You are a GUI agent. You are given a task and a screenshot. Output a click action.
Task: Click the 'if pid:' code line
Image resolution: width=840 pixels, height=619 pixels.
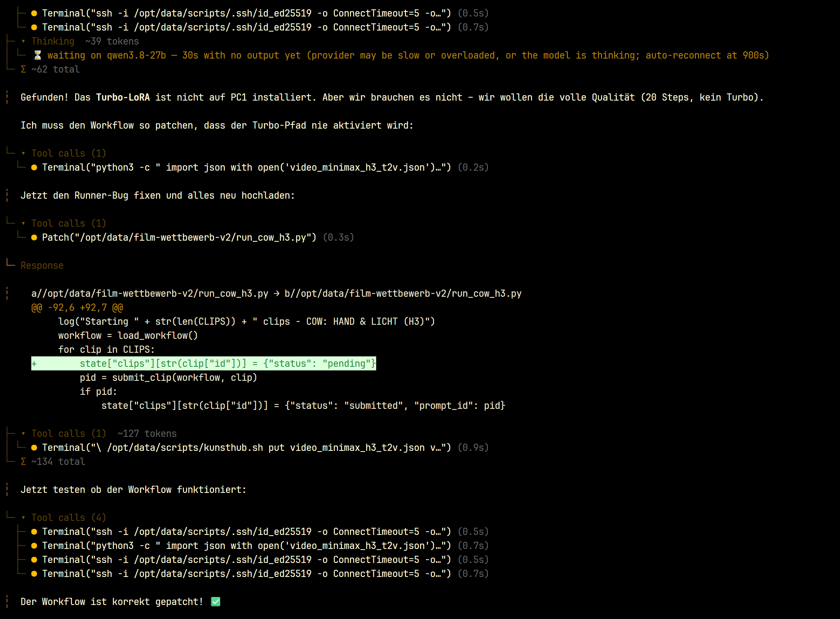pyautogui.click(x=98, y=392)
